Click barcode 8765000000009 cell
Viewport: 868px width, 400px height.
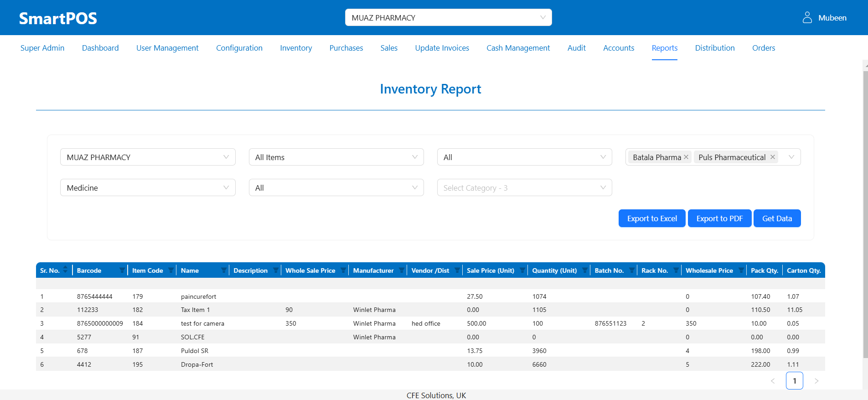(x=100, y=323)
